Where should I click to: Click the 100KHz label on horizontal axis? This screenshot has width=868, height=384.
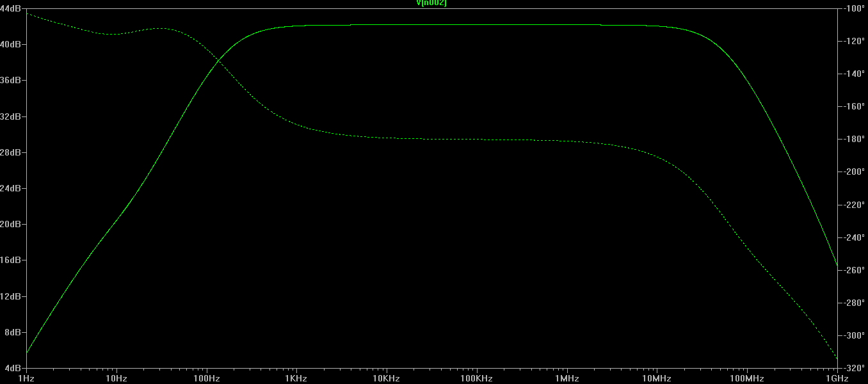point(477,379)
